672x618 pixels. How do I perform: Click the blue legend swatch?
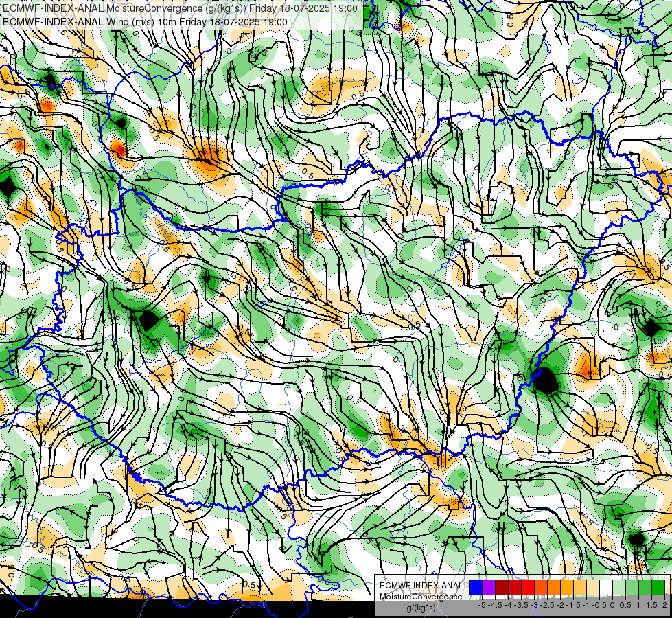click(x=476, y=588)
